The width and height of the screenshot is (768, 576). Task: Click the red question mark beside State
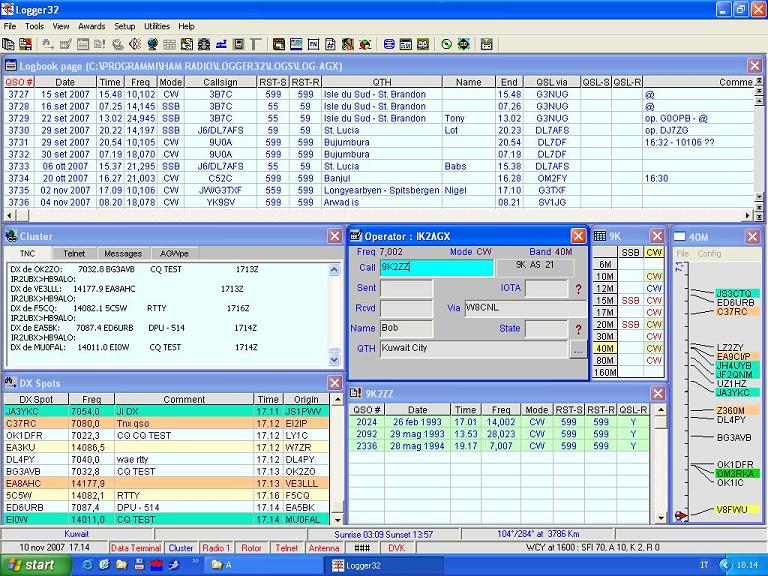[577, 329]
